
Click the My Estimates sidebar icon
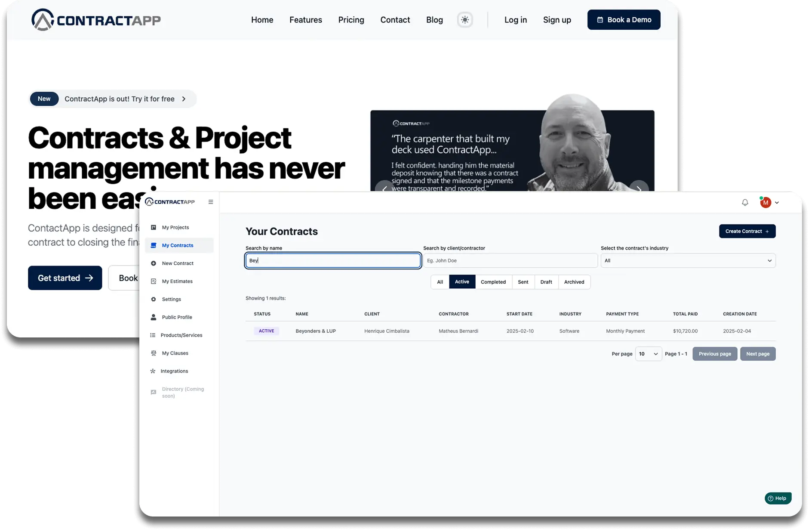point(154,281)
